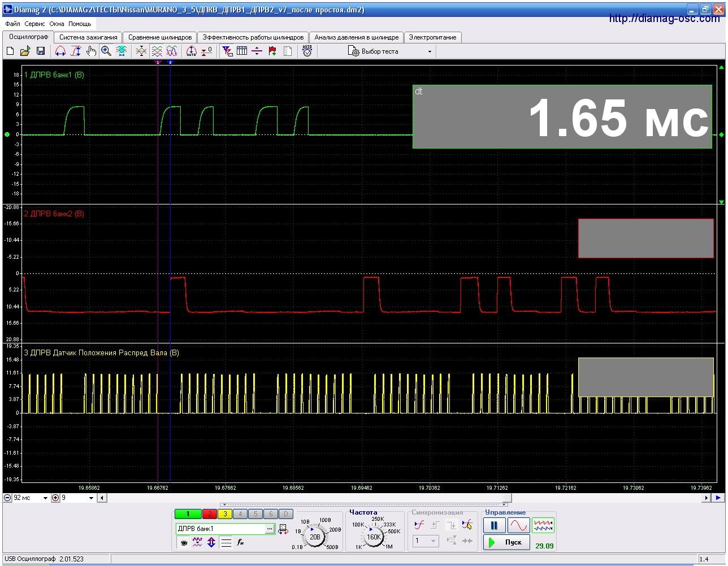Click the pause button in Управление

point(494,525)
